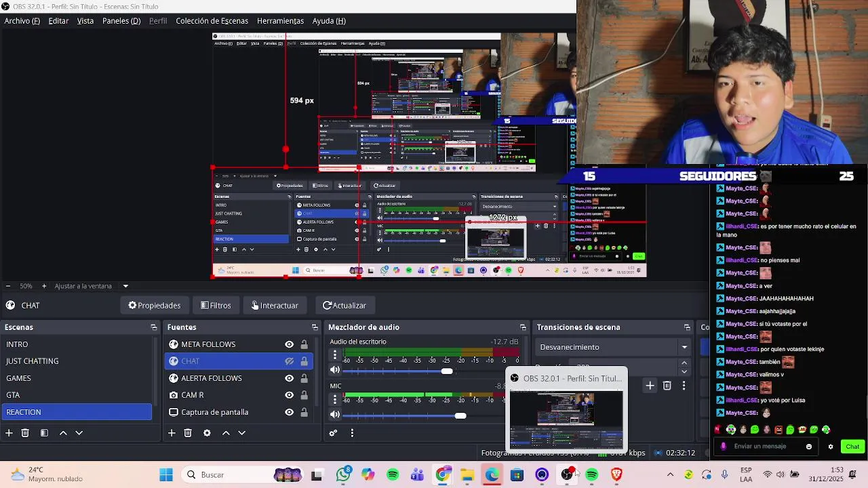Open Windows Start menu
Screen dimensions: 868x488
[166, 474]
